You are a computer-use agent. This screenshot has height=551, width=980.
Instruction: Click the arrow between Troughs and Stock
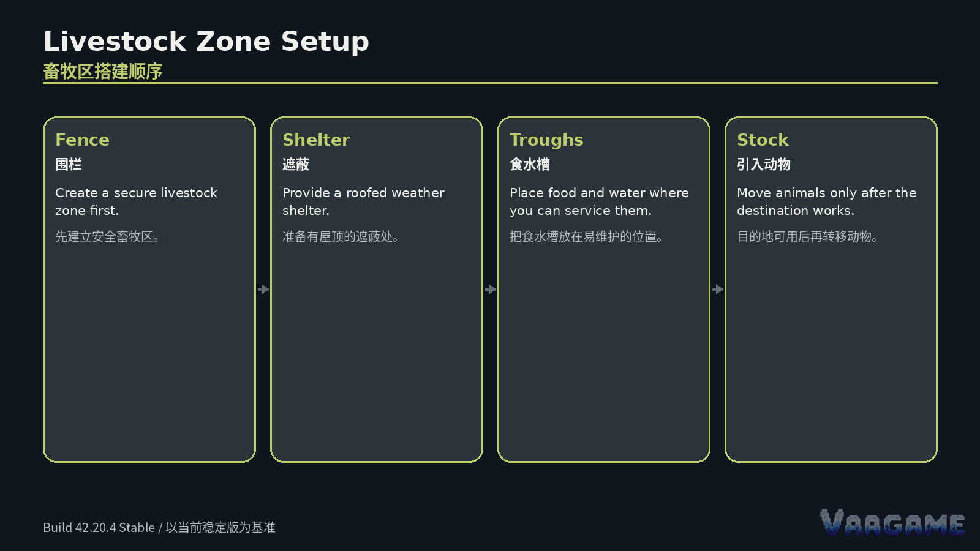point(718,289)
